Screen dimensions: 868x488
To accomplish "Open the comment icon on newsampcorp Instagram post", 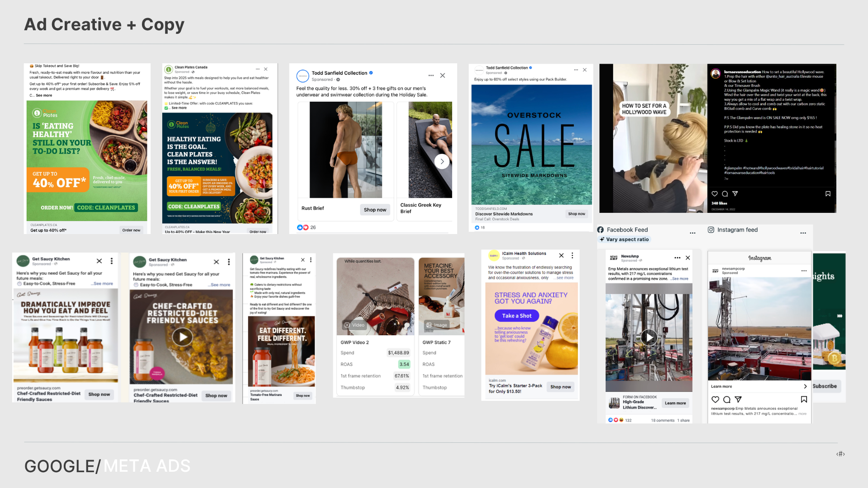I will tap(726, 399).
